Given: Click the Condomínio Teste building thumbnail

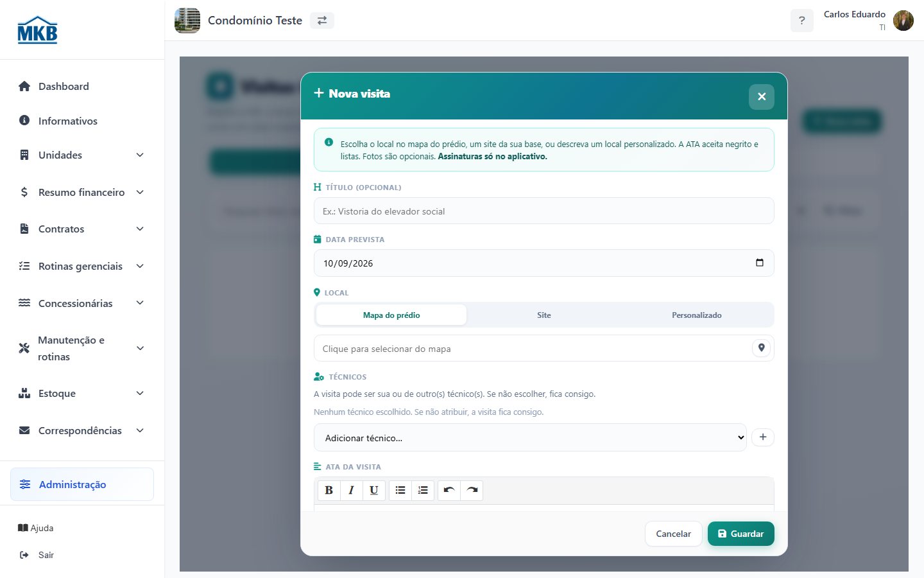Looking at the screenshot, I should [x=187, y=21].
